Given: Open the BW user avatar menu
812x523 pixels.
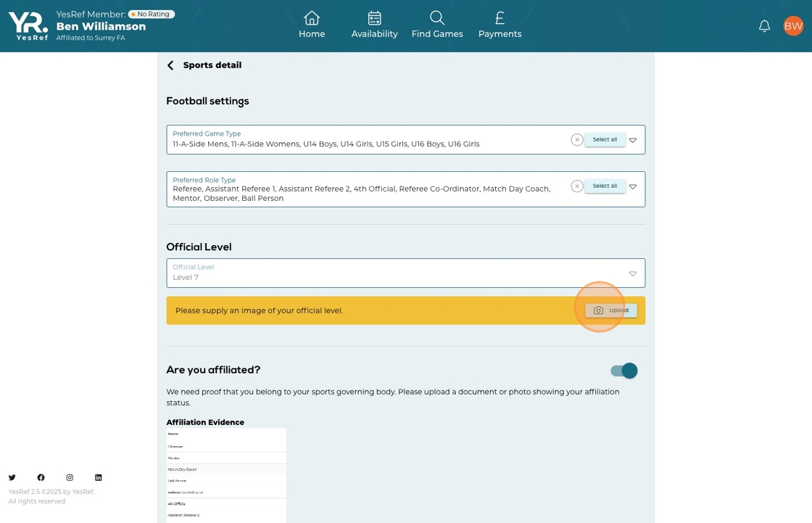Looking at the screenshot, I should pyautogui.click(x=793, y=26).
